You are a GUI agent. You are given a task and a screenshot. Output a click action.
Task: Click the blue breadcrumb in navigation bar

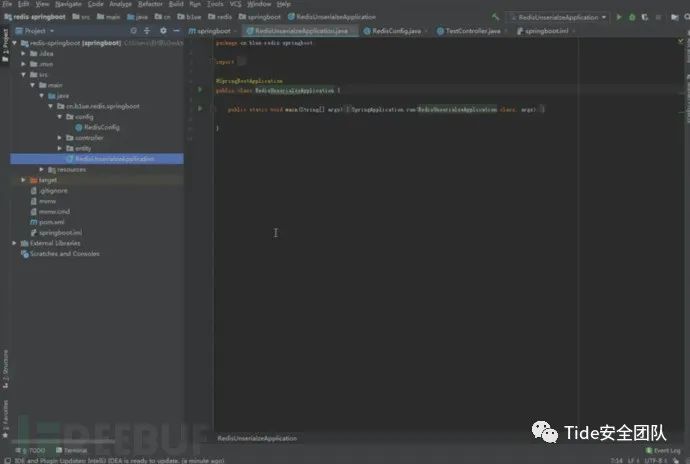pos(189,17)
